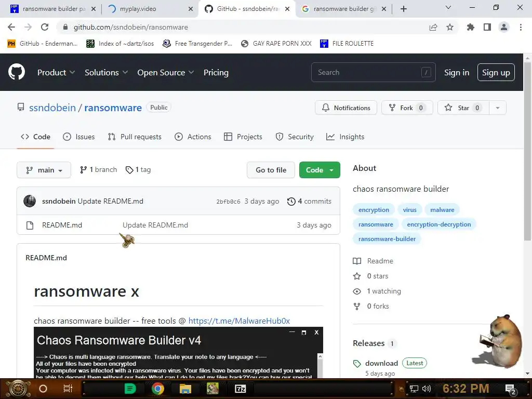This screenshot has width=532, height=399.
Task: Switch to the myplay.video browser tab
Action: (149, 9)
